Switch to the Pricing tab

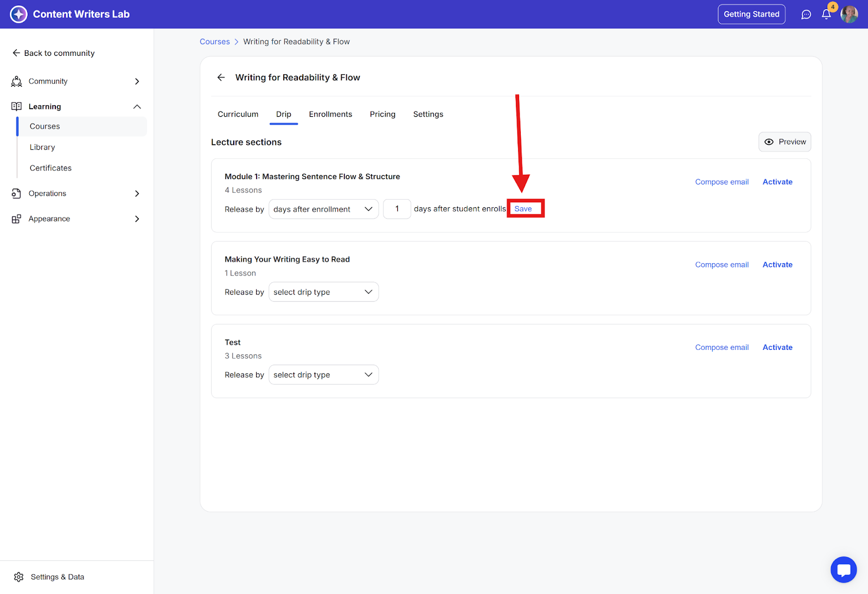[382, 114]
